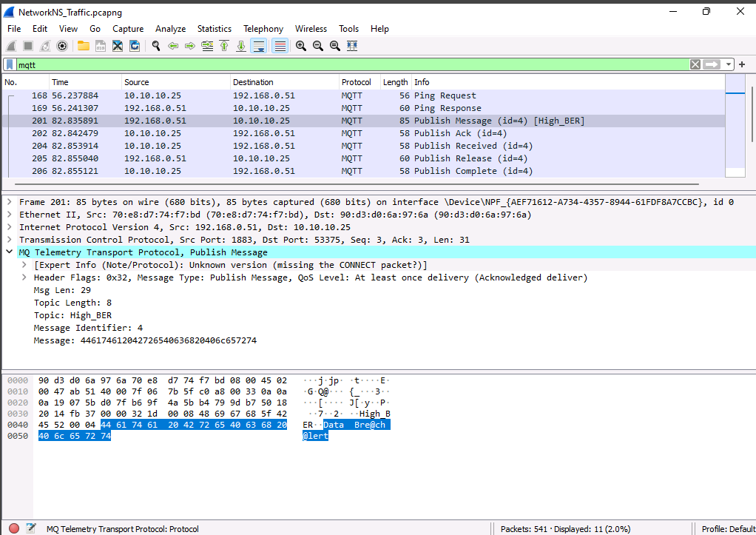
Task: Click the resize columns icon
Action: [x=352, y=46]
